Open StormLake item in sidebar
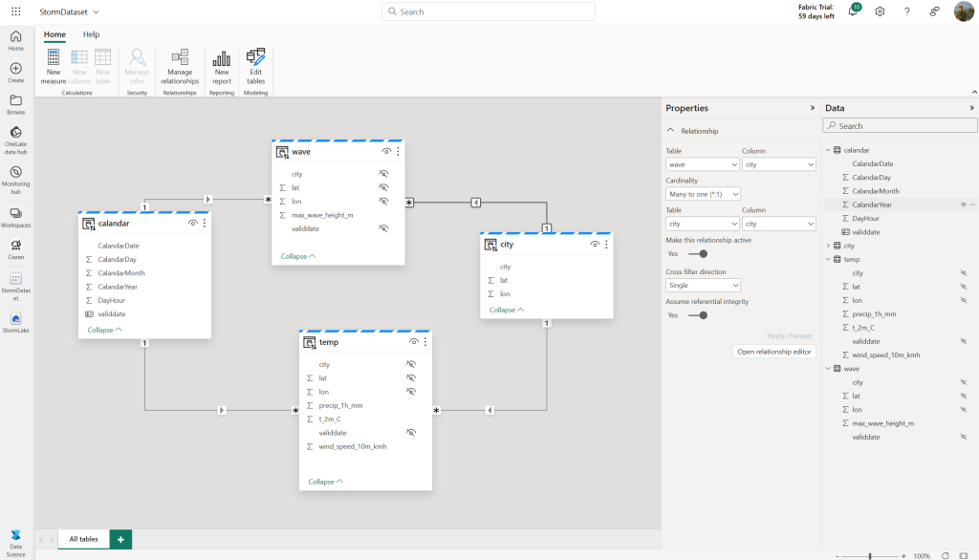 [x=15, y=323]
